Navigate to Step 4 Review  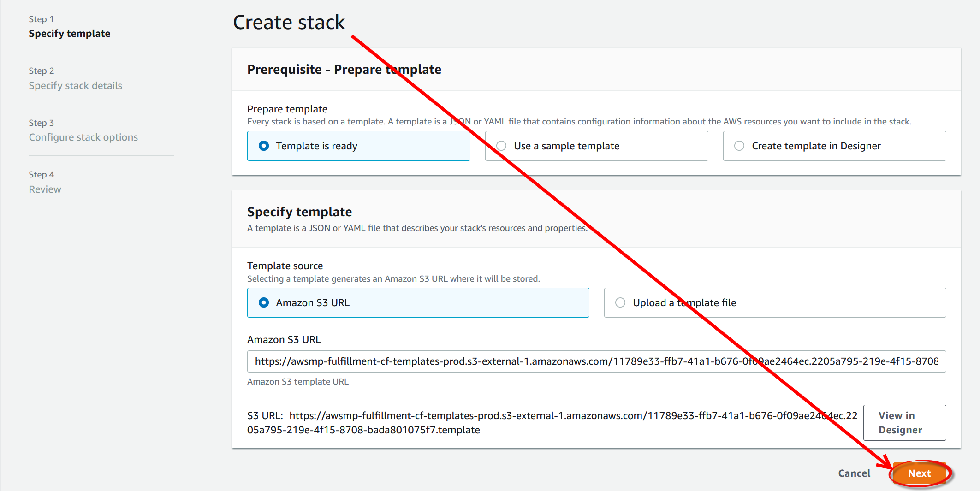(x=45, y=189)
